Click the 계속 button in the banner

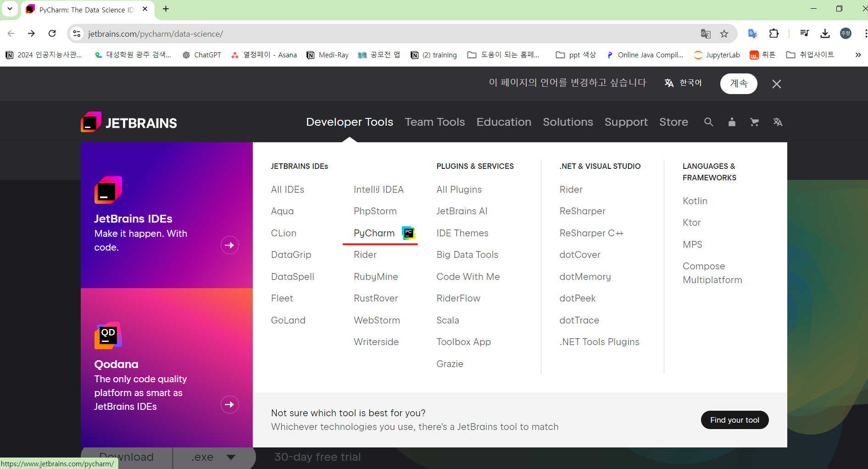click(739, 84)
